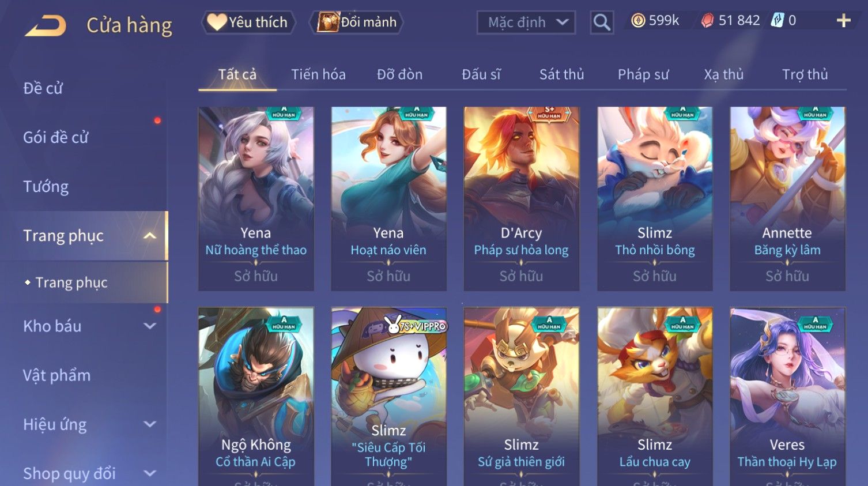
Task: Open Đổi mảnh chest exchange
Action: click(x=357, y=22)
